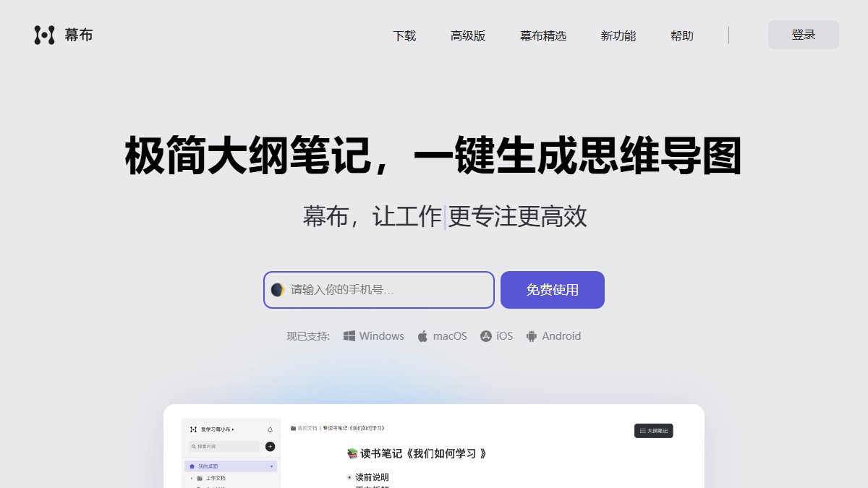Click the 搜索内容 search box in the preview
868x488 pixels.
224,447
